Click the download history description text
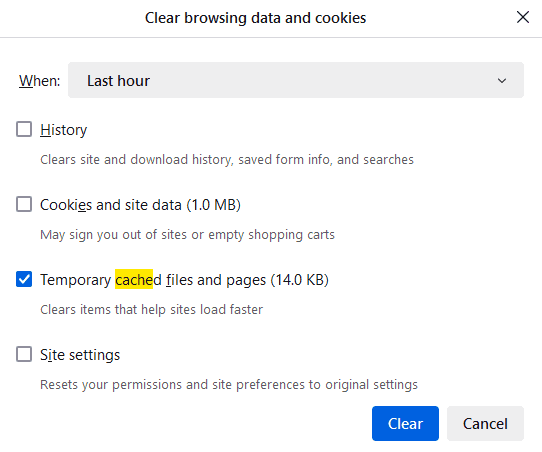 [227, 160]
